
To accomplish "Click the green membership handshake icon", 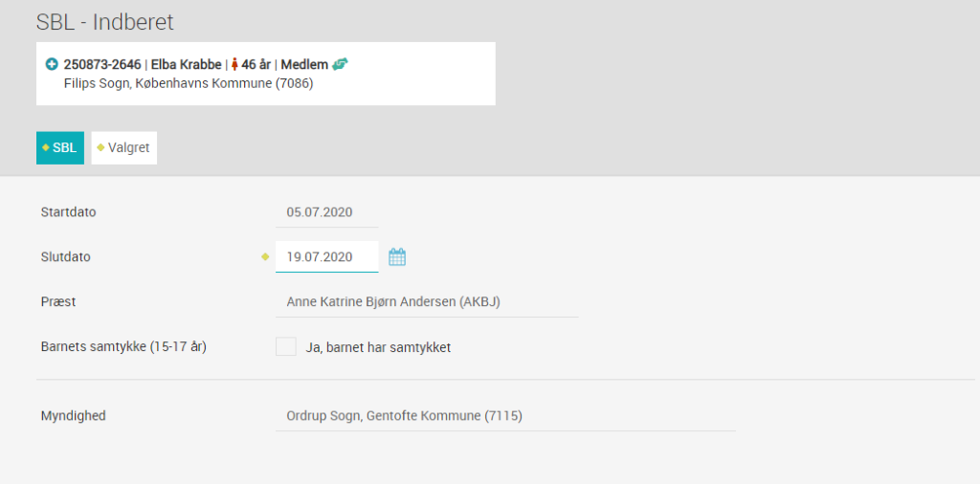I will point(340,64).
